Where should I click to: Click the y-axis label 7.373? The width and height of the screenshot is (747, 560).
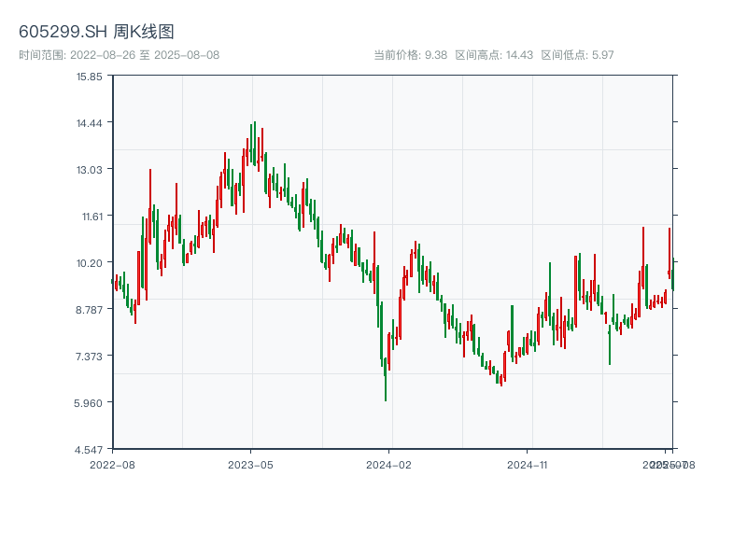[x=89, y=357]
